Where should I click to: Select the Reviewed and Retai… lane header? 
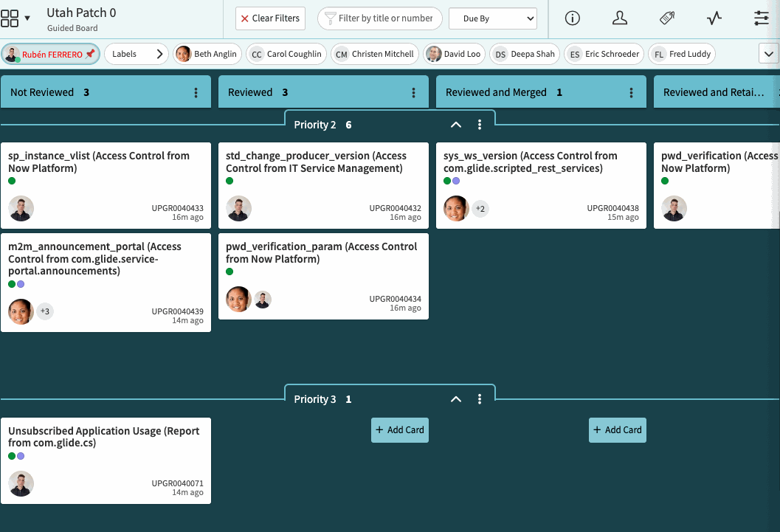click(717, 92)
